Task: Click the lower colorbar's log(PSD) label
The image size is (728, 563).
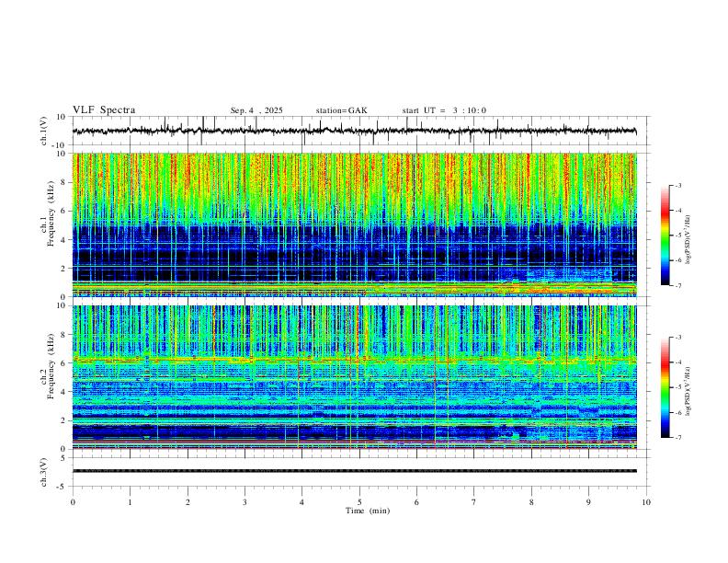Action: tap(688, 391)
